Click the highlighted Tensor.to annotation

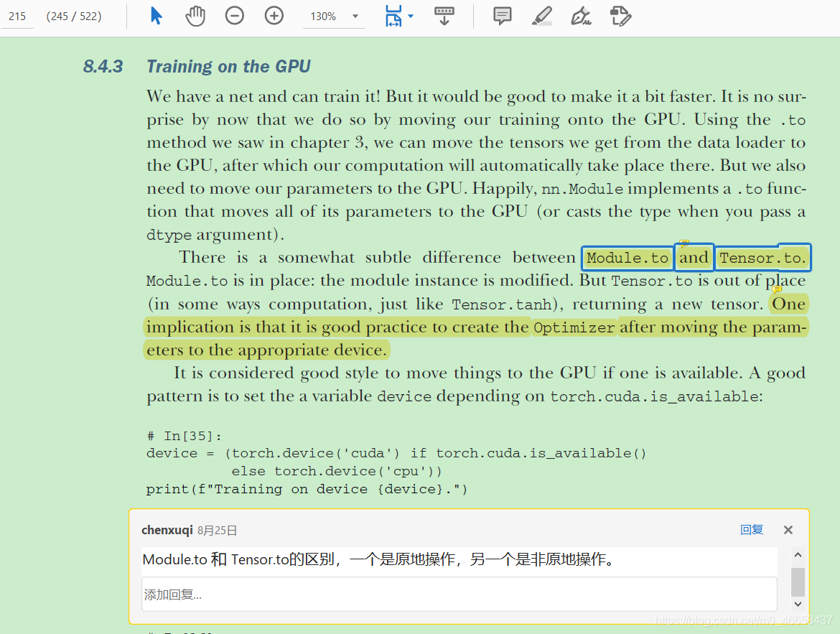click(x=762, y=258)
